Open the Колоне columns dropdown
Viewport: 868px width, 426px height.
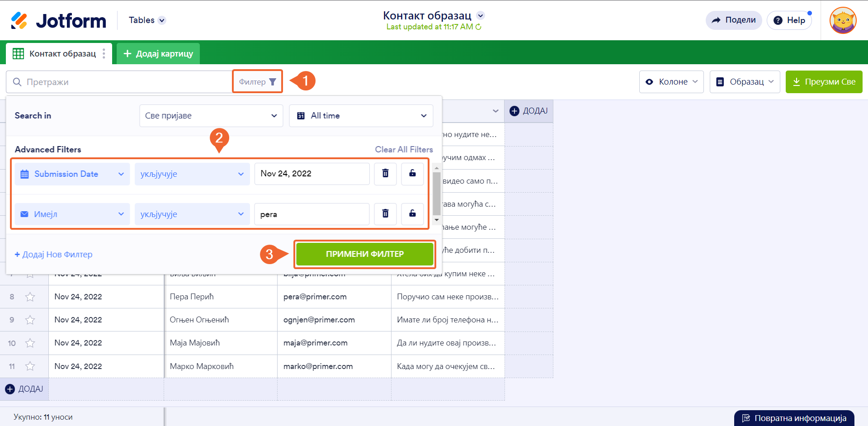671,82
